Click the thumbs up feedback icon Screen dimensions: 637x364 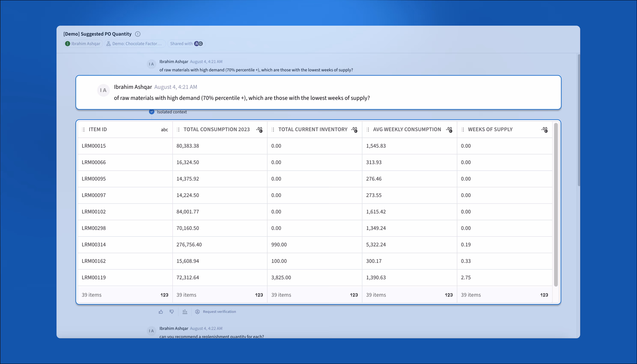coord(161,312)
